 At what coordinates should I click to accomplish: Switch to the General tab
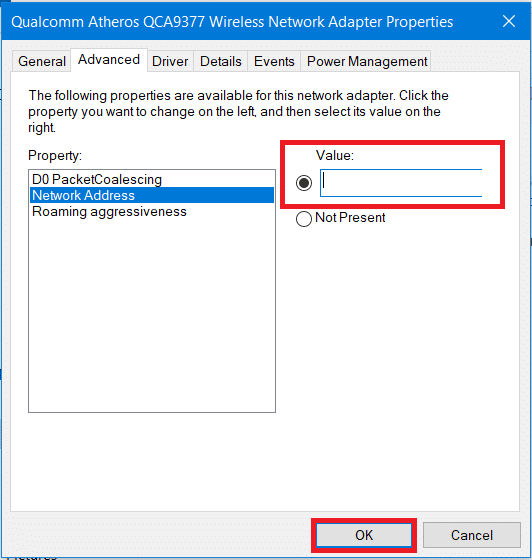point(42,61)
